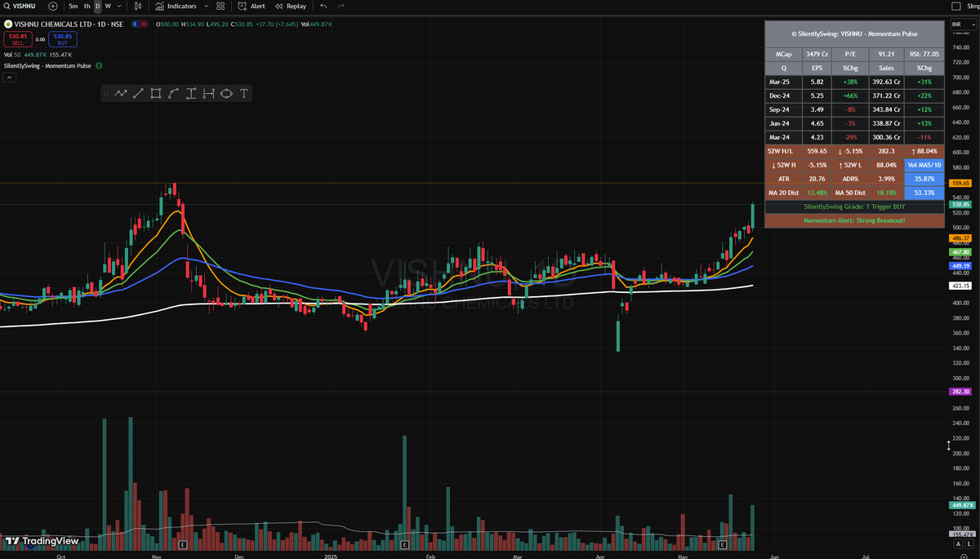Screen dimensions: 980x559
Task: Expand favorite indicators dropdown arrow
Action: pyautogui.click(x=206, y=6)
